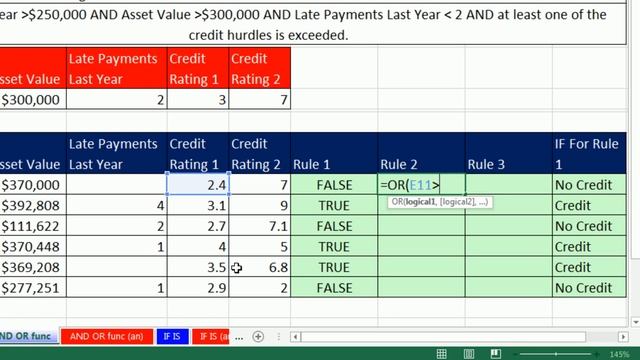This screenshot has width=640, height=360.
Task: Select Credit Rating 1 cell with 2.9
Action: click(198, 287)
